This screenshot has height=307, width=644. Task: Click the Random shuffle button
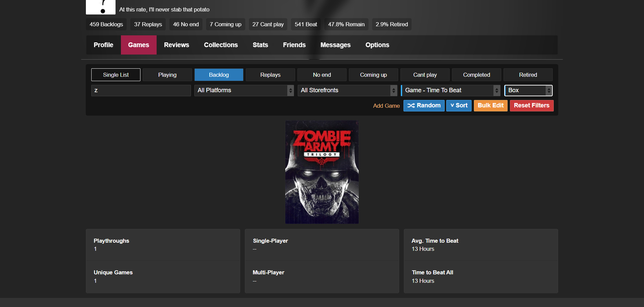[424, 106]
